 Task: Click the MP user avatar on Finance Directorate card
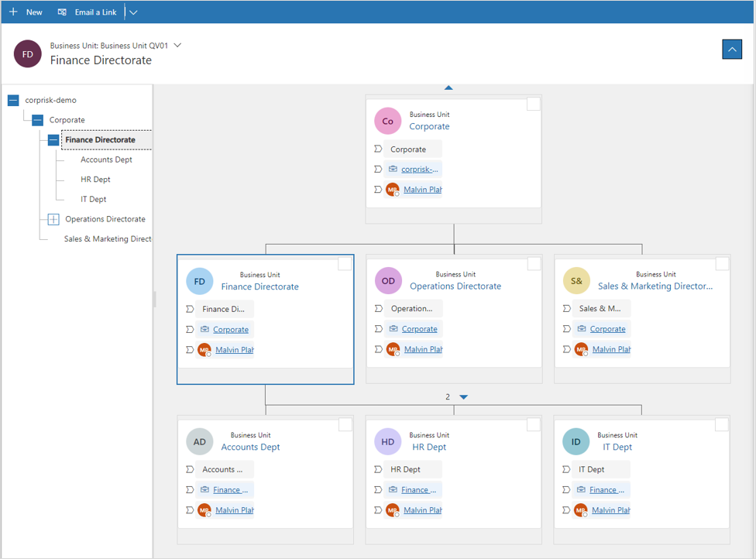(204, 350)
